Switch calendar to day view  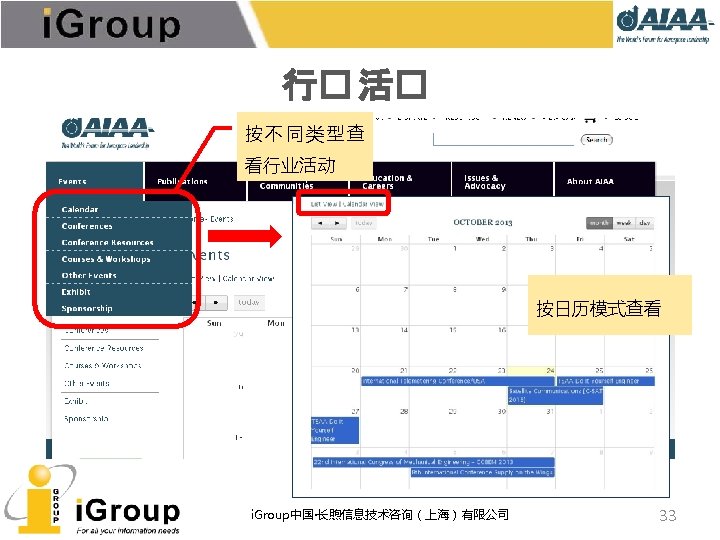(x=645, y=223)
